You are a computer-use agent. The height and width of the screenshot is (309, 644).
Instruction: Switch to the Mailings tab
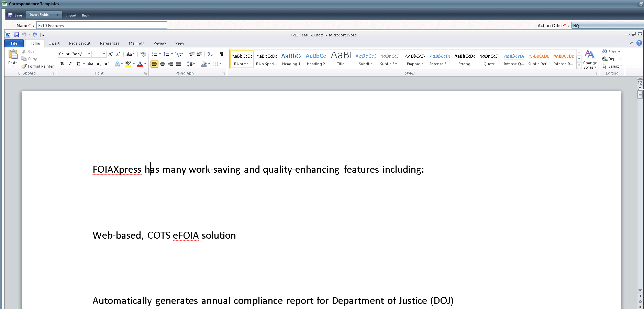point(136,43)
